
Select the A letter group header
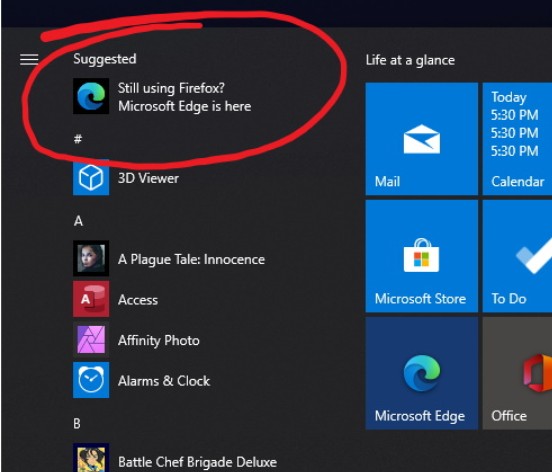click(x=79, y=221)
